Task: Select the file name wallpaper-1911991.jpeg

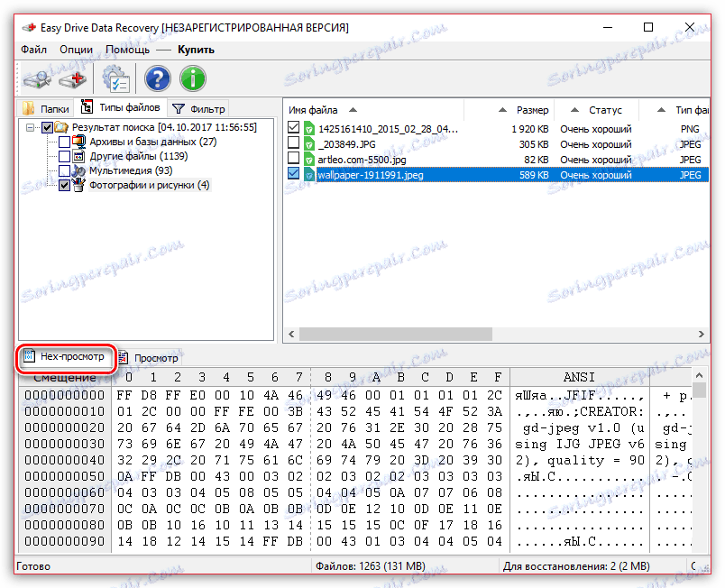Action: coord(371,175)
